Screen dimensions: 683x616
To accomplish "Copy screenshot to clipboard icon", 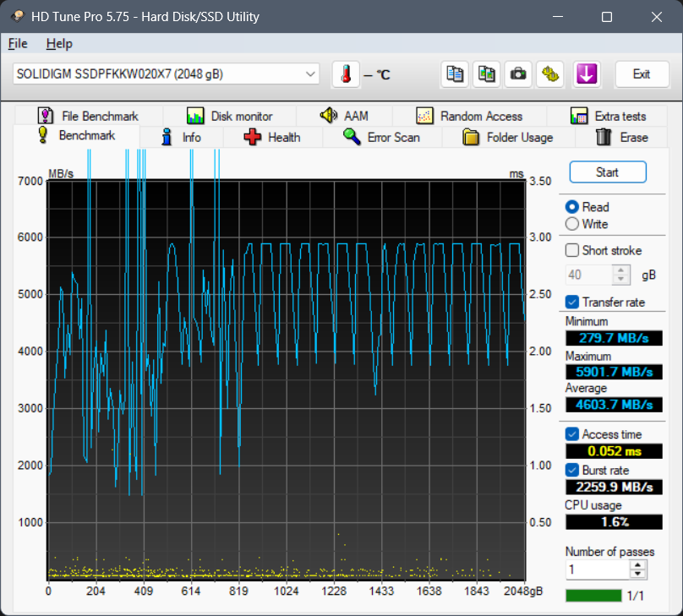I will [487, 74].
